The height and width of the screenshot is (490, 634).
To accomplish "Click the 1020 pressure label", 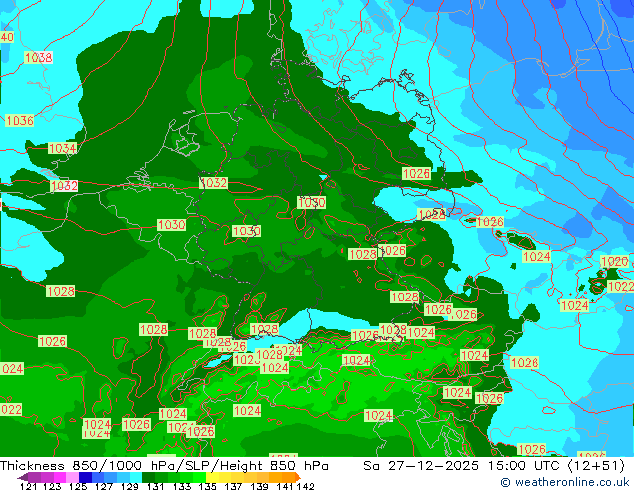I will click(x=615, y=262).
